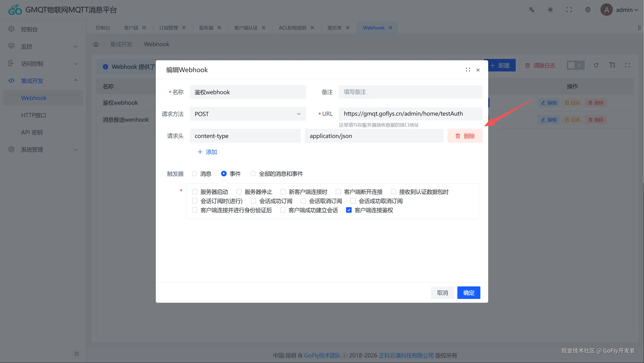Open the settings gear in top header
Viewport: 644px width, 363px height.
click(x=588, y=10)
